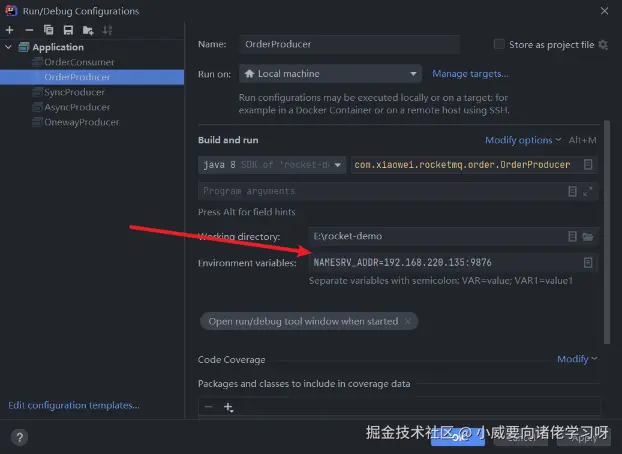Open main class browse icon

[588, 164]
